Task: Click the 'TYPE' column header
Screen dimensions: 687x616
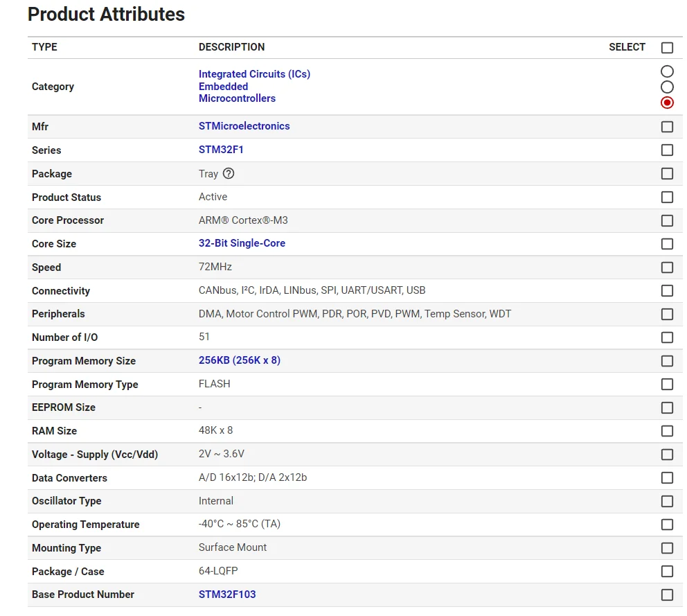Action: pos(44,47)
